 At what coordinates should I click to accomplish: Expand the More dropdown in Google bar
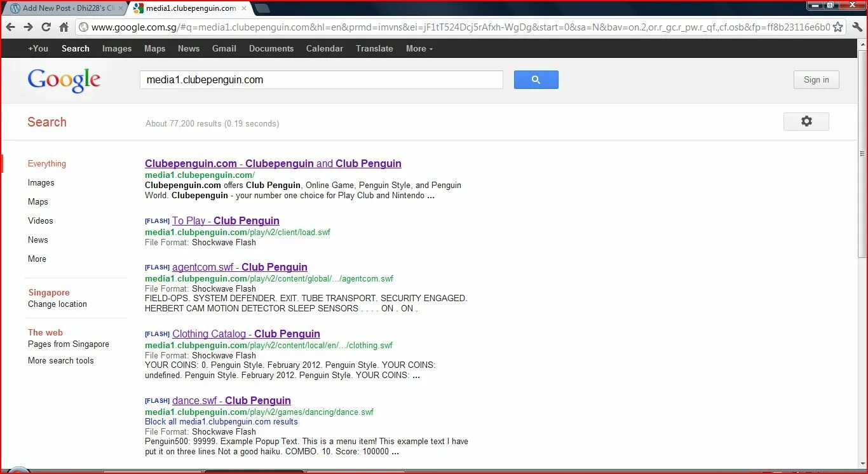click(419, 48)
